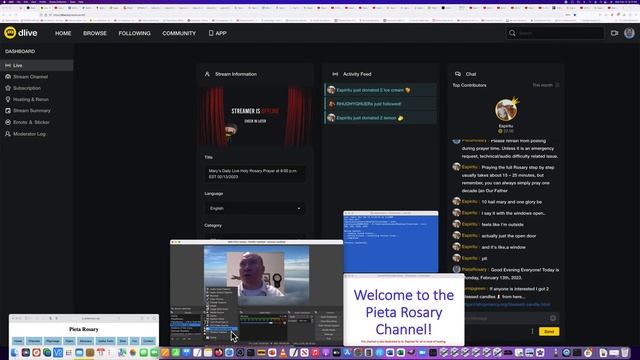Go to the FOLLOWING nav item
Image resolution: width=640 pixels, height=360 pixels.
134,33
